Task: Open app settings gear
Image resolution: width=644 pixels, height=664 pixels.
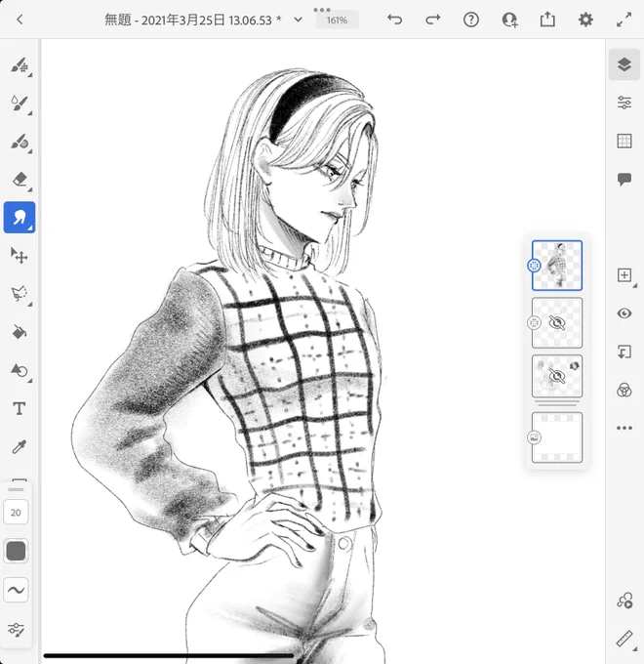Action: [x=585, y=20]
